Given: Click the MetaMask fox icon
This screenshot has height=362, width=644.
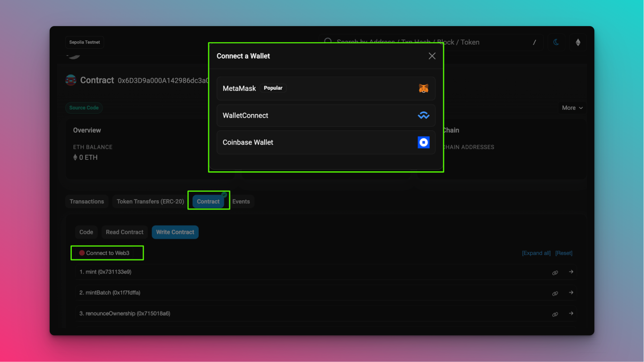Looking at the screenshot, I should tap(424, 89).
